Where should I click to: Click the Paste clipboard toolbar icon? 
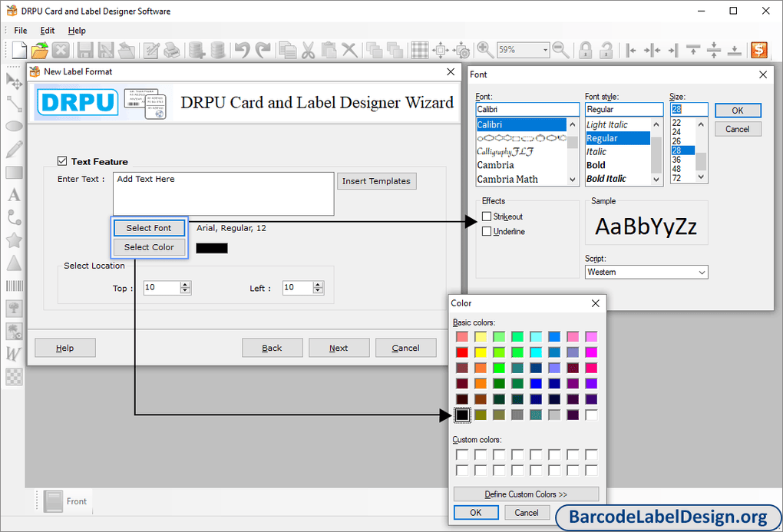(329, 50)
